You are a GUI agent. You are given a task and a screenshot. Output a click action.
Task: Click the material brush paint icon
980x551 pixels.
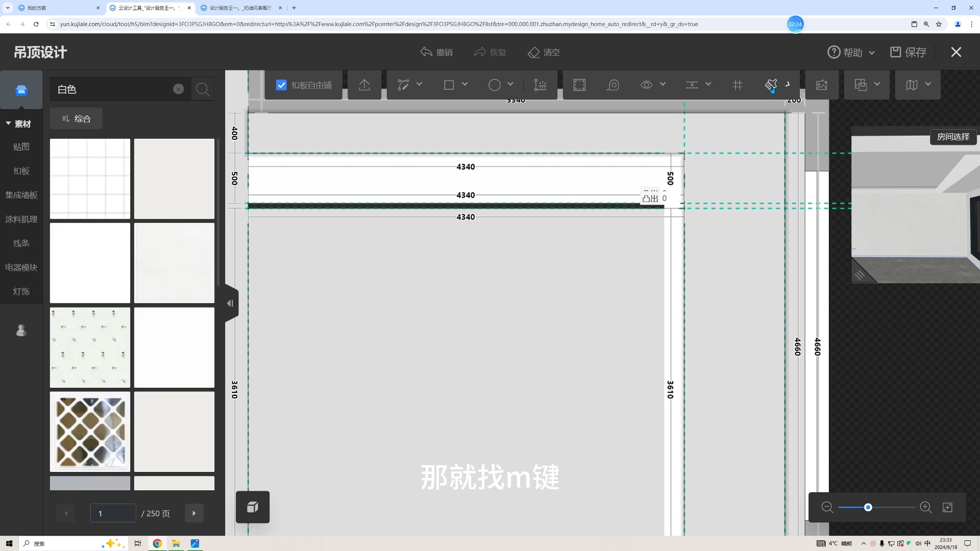pos(771,85)
